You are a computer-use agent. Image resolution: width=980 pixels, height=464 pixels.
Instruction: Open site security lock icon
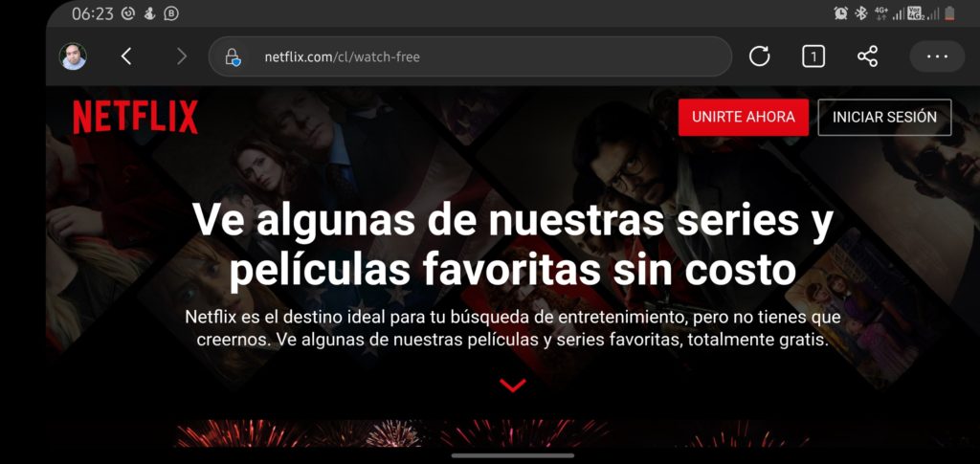(234, 56)
